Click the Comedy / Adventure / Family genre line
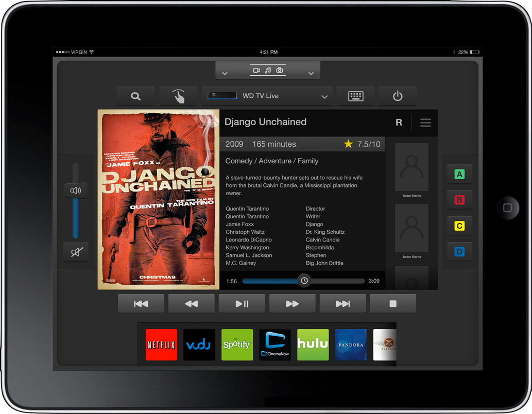Viewport: 532px width, 414px height. click(x=272, y=161)
